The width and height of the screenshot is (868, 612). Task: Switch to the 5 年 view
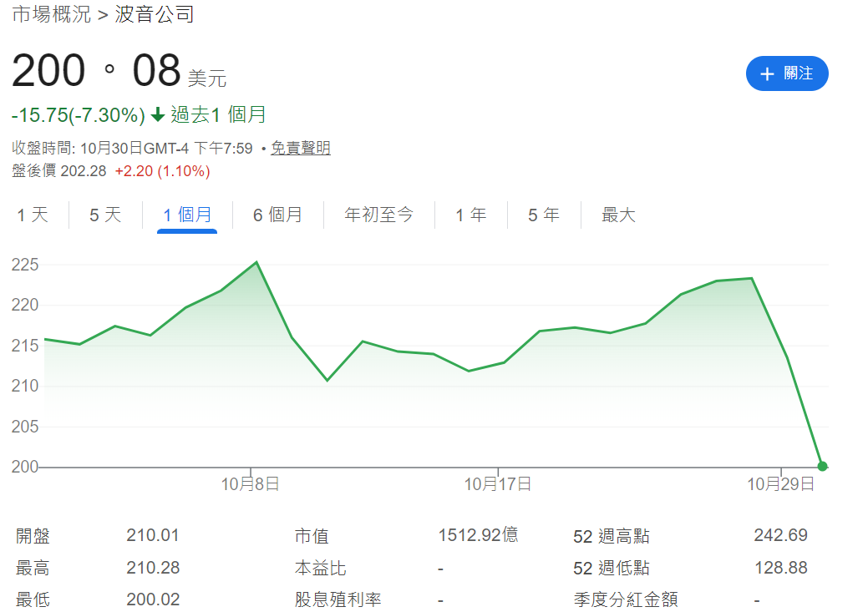[x=544, y=215]
